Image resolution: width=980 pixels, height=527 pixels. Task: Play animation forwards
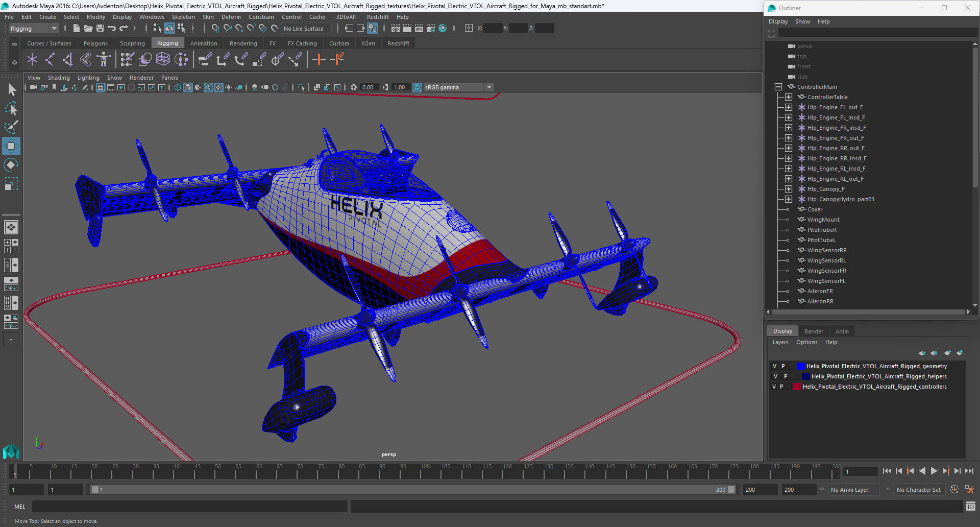pyautogui.click(x=934, y=471)
